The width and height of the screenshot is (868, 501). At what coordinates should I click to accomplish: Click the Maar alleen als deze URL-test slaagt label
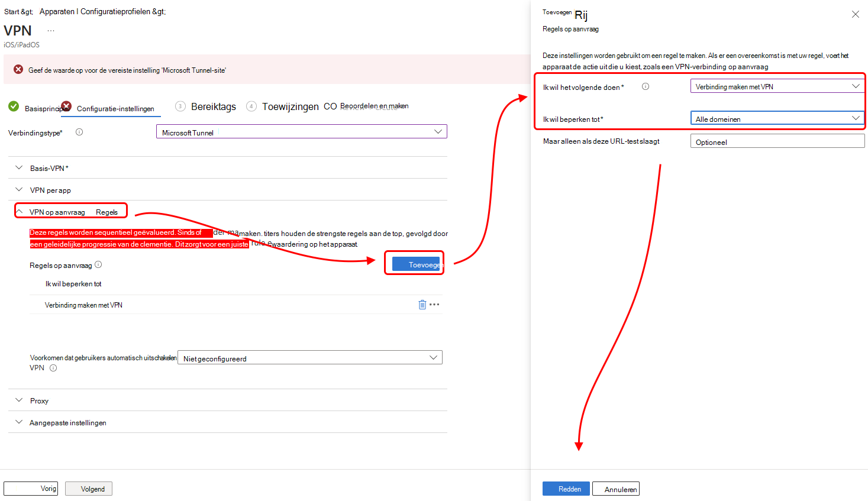click(601, 141)
